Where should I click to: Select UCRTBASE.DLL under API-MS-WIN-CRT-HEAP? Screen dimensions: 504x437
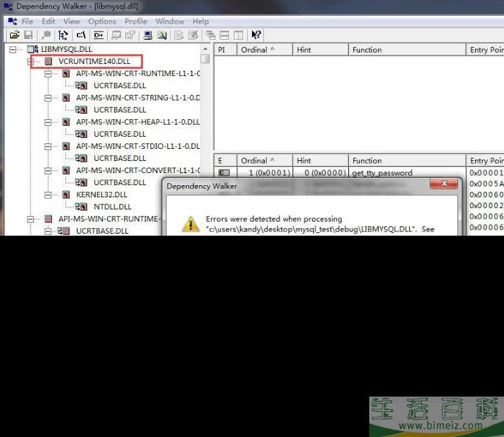(119, 134)
